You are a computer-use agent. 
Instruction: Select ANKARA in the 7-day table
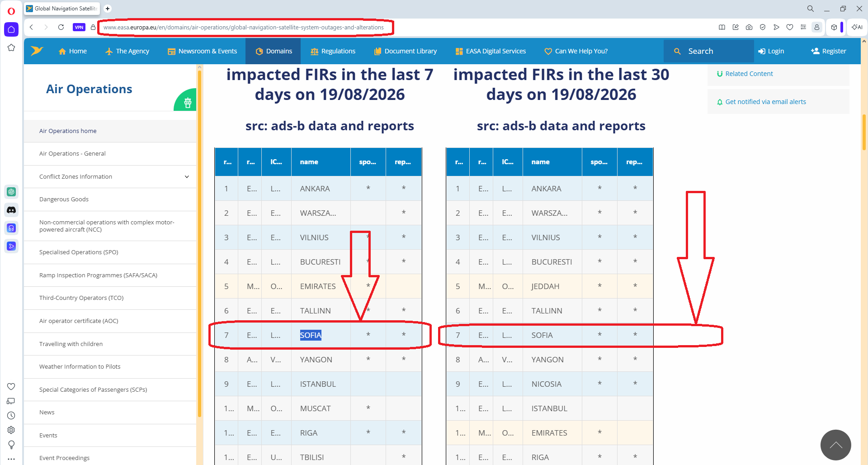[315, 189]
